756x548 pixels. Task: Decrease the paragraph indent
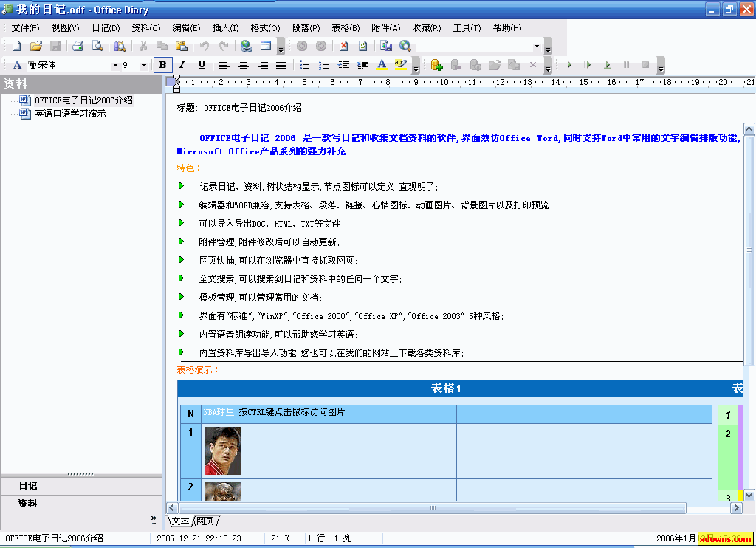343,65
